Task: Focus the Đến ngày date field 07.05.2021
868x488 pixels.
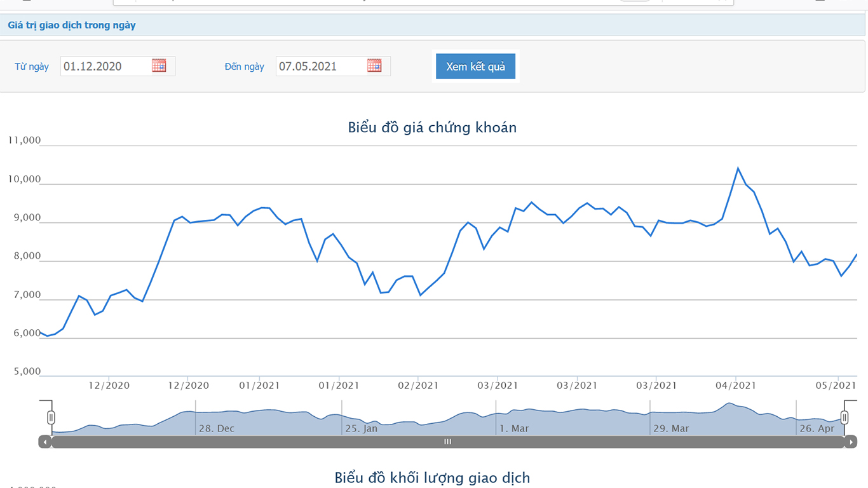Action: point(320,66)
